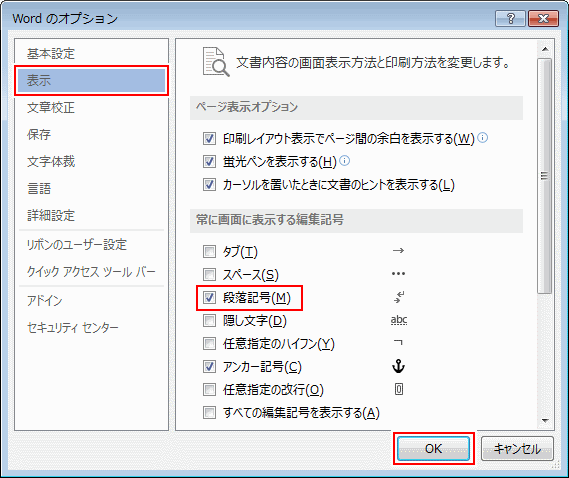Enable 任意指定の改行(O) checkbox

tap(209, 389)
